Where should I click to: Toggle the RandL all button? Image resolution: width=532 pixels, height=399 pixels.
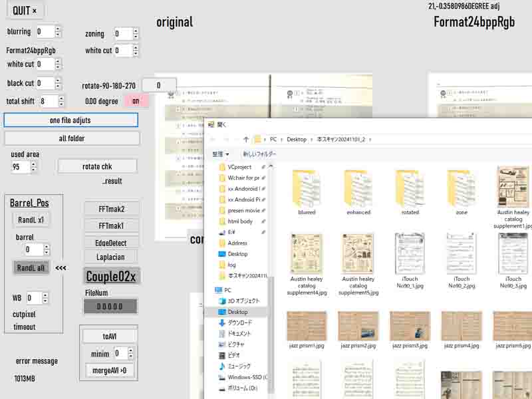pyautogui.click(x=31, y=268)
